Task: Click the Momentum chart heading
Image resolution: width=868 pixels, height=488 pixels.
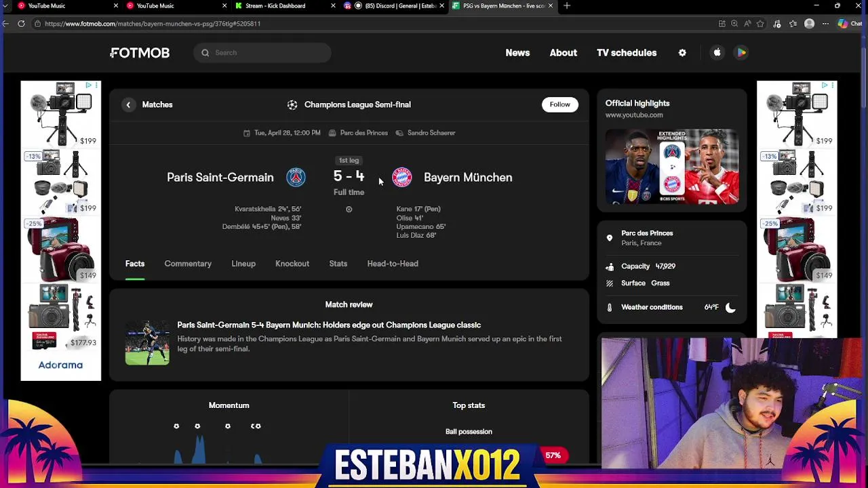Action: pos(229,405)
